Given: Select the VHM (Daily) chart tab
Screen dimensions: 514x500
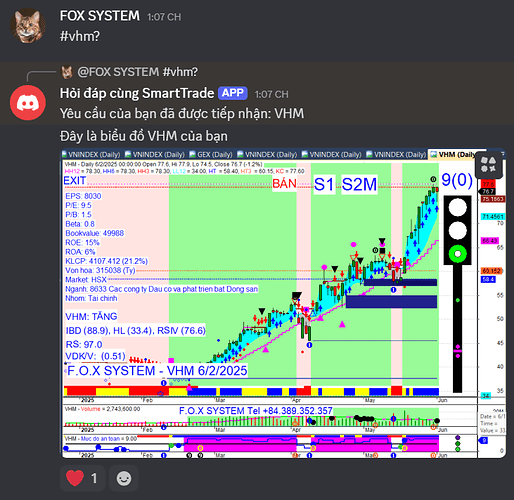Looking at the screenshot, I should click(455, 155).
